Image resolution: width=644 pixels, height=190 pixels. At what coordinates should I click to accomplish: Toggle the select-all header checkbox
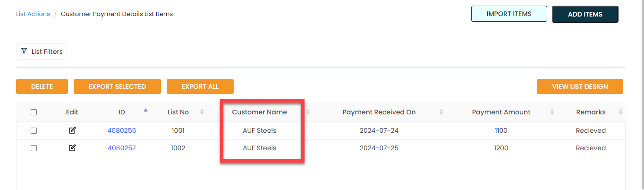34,112
